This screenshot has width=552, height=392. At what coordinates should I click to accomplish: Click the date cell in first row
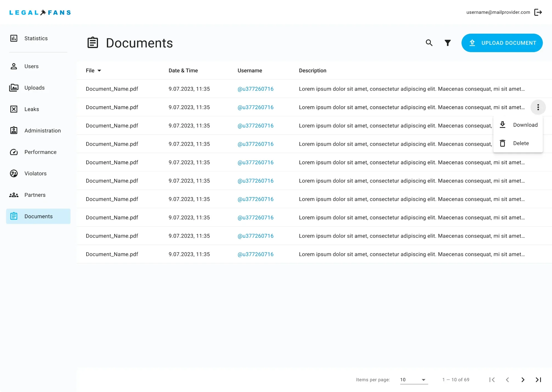pyautogui.click(x=189, y=89)
